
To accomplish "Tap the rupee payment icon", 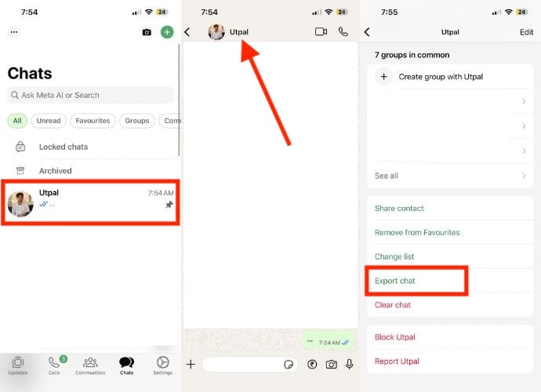I will (312, 365).
